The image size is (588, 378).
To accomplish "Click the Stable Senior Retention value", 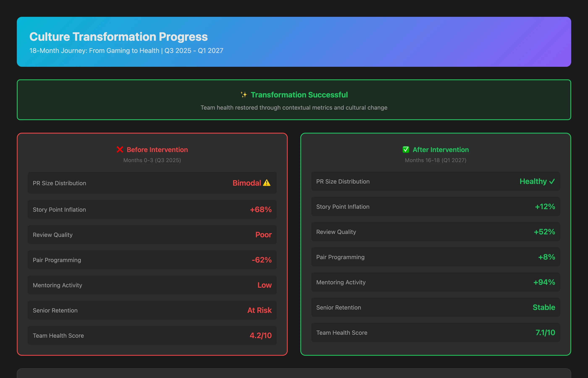I will (x=544, y=307).
